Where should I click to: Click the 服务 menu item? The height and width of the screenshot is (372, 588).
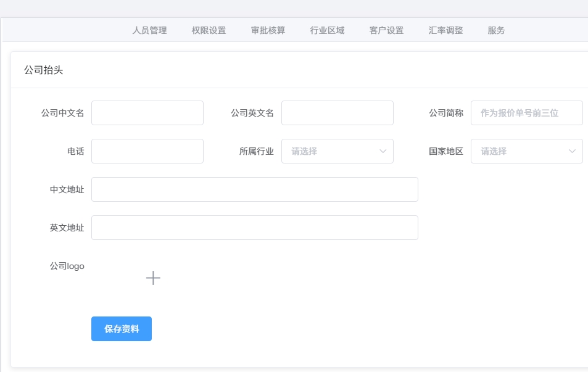click(x=496, y=30)
